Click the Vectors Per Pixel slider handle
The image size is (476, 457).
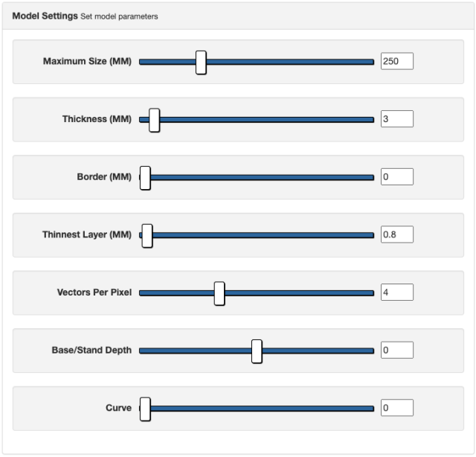[219, 293]
